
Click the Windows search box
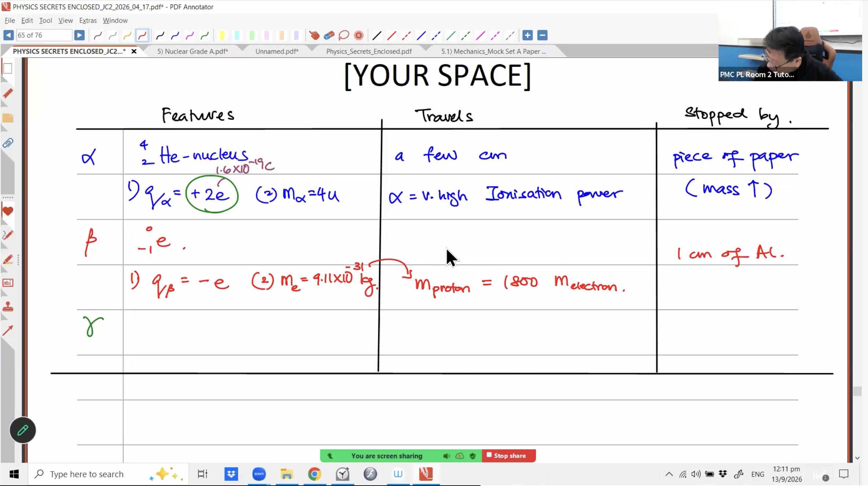[108, 474]
